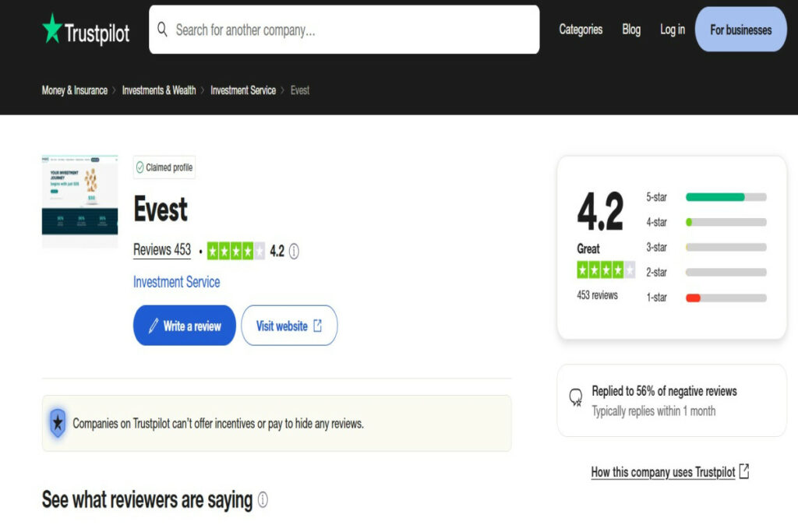Go to Money & Insurance breadcrumb
The width and height of the screenshot is (798, 532).
coord(74,90)
